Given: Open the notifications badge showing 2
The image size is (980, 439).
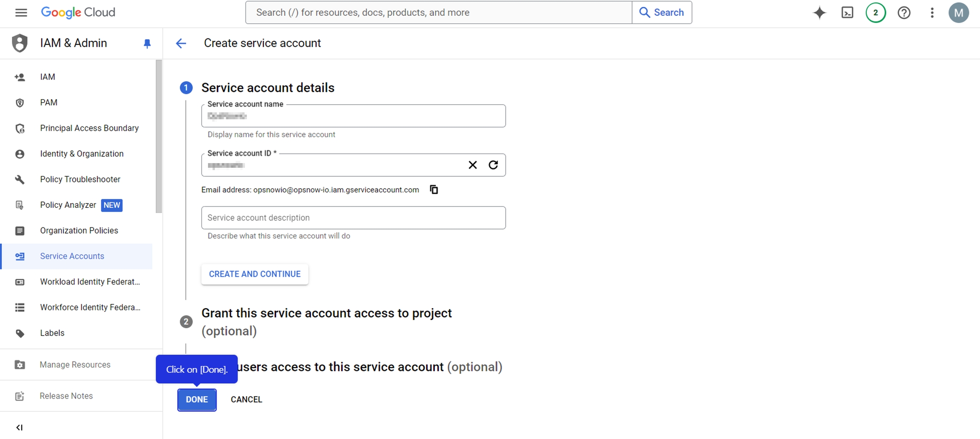Looking at the screenshot, I should (x=875, y=13).
